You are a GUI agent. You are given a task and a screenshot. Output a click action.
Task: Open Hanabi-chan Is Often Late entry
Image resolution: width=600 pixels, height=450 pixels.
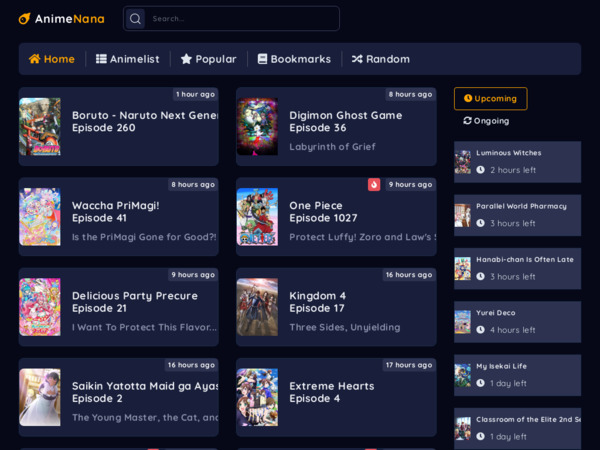pos(517,269)
